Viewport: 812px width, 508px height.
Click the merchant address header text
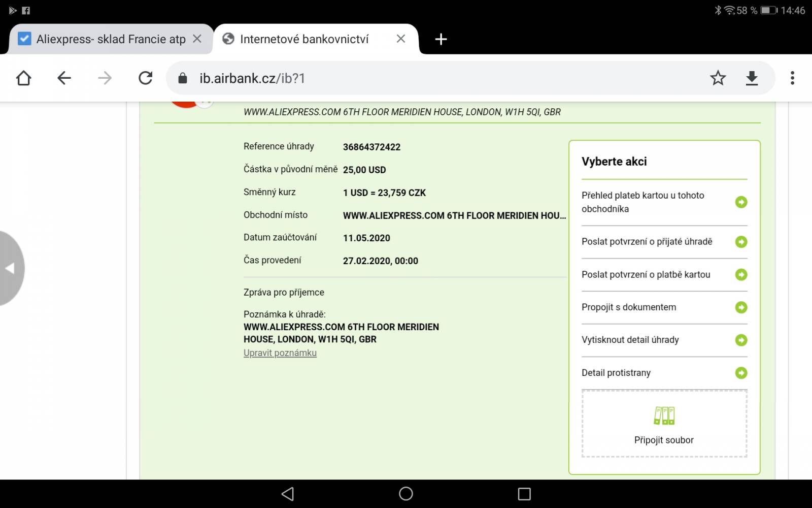[x=402, y=112]
